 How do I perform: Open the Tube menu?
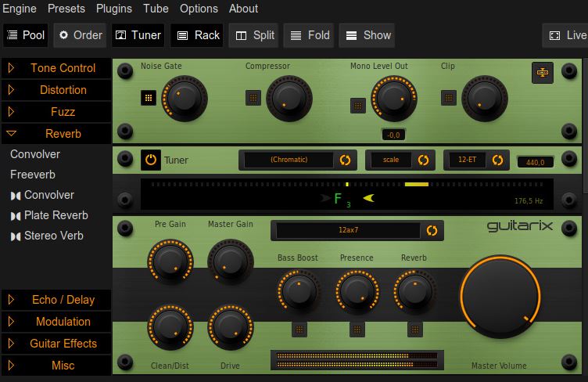(156, 9)
